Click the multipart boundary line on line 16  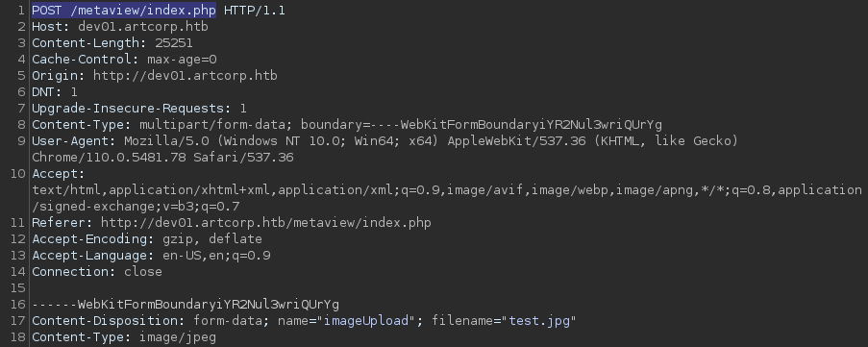click(185, 305)
